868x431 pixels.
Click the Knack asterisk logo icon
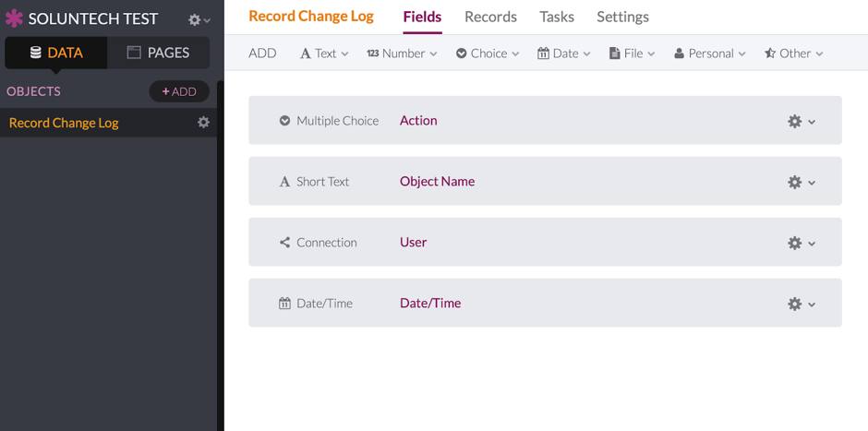14,18
